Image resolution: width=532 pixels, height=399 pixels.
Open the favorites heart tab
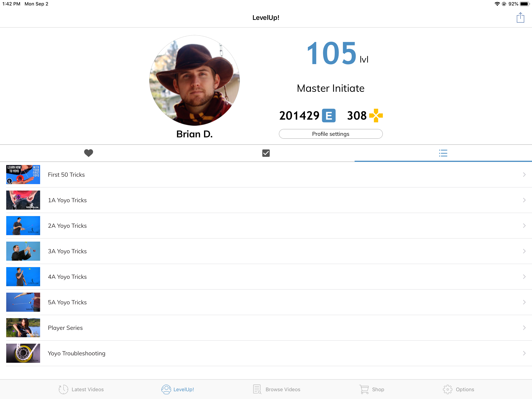click(x=89, y=153)
